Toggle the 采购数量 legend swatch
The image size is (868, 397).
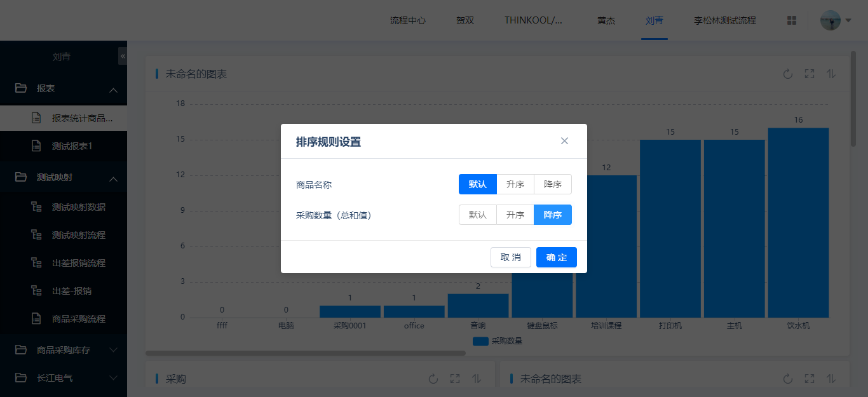[481, 341]
